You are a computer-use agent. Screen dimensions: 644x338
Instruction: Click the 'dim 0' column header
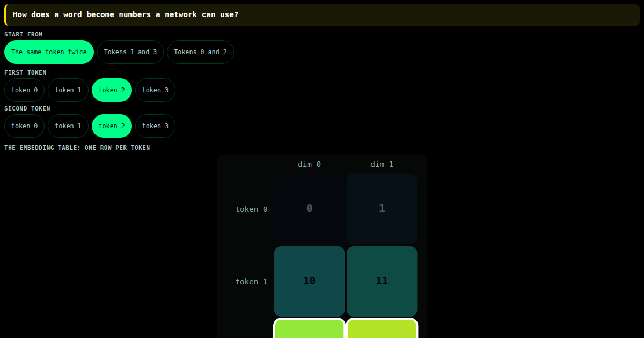coord(310,164)
